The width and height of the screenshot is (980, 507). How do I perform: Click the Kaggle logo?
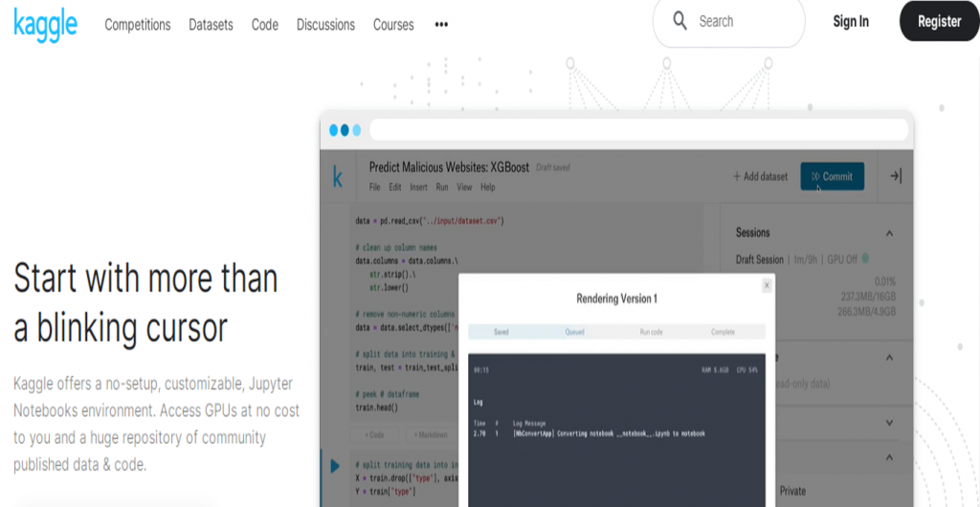point(46,24)
